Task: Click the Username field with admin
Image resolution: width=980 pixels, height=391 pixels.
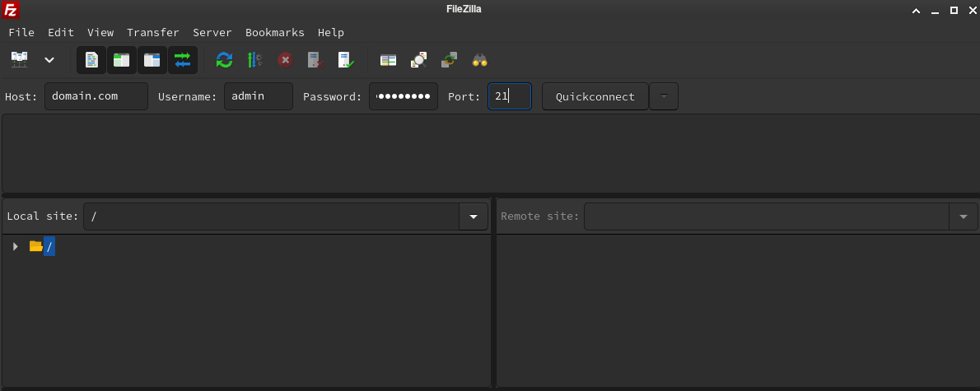Action: coord(258,96)
